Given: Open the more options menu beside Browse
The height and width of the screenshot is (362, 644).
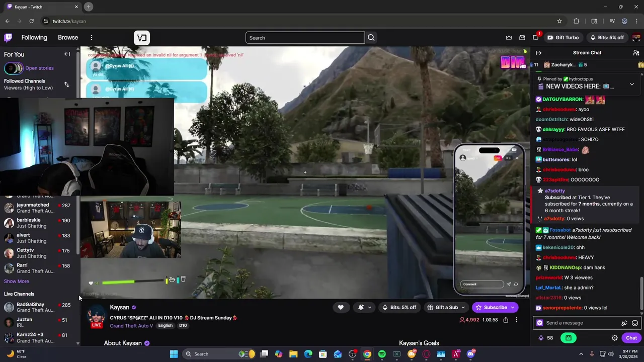Looking at the screenshot, I should (x=92, y=38).
